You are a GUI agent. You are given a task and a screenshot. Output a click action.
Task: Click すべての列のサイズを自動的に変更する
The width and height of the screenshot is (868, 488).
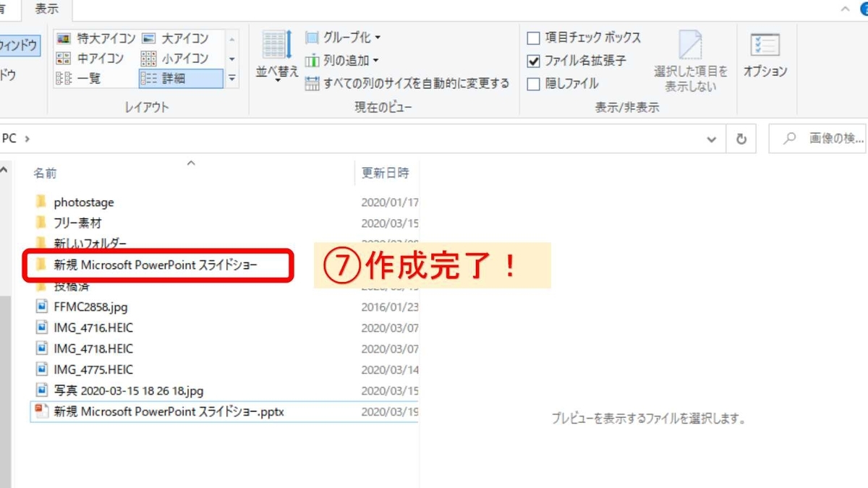click(x=407, y=83)
